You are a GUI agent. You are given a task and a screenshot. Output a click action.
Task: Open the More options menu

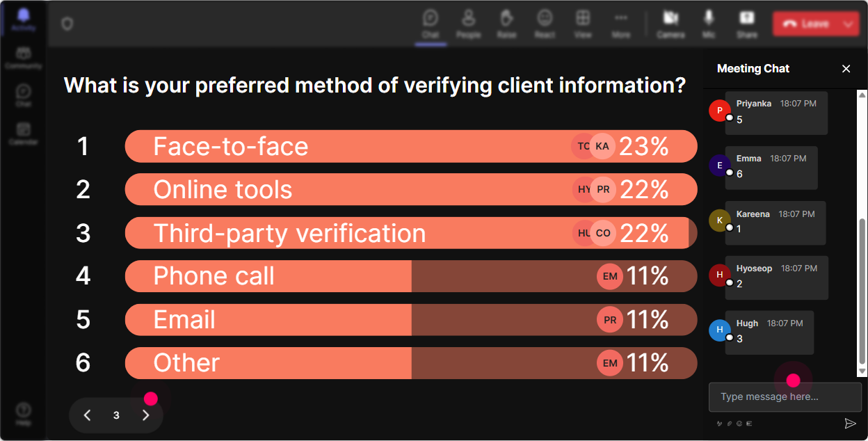(621, 24)
